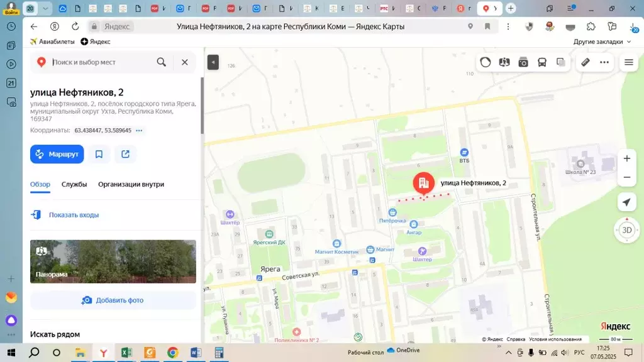This screenshot has height=362, width=644.
Task: Open the ruler distance measurement tool
Action: [585, 62]
